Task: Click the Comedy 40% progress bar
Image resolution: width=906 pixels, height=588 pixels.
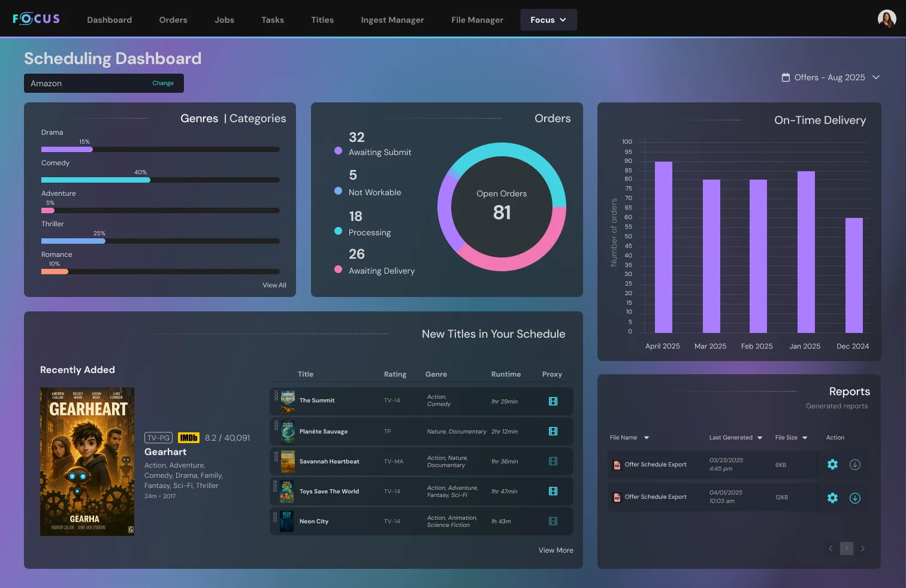Action: (x=160, y=180)
